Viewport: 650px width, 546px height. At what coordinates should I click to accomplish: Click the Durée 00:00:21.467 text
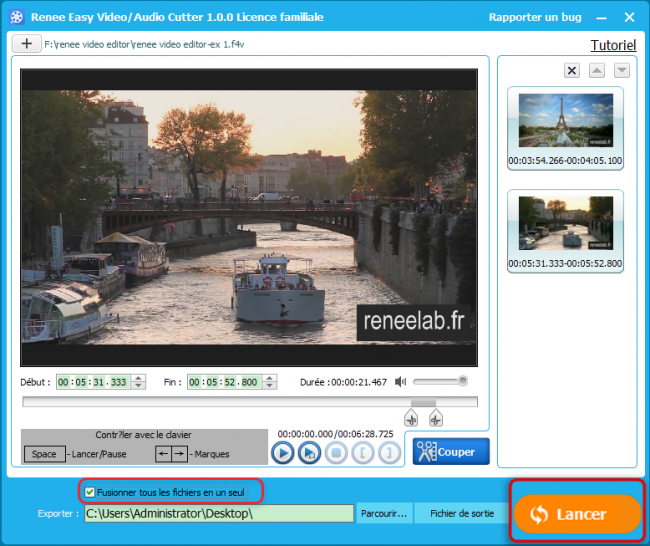pos(343,382)
